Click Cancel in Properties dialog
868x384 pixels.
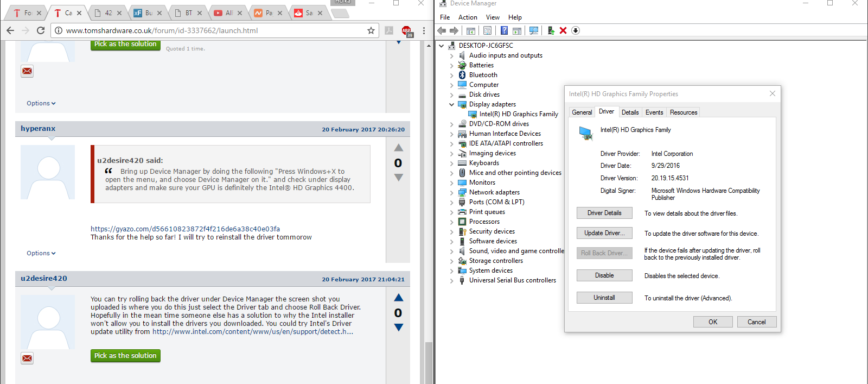tap(757, 322)
